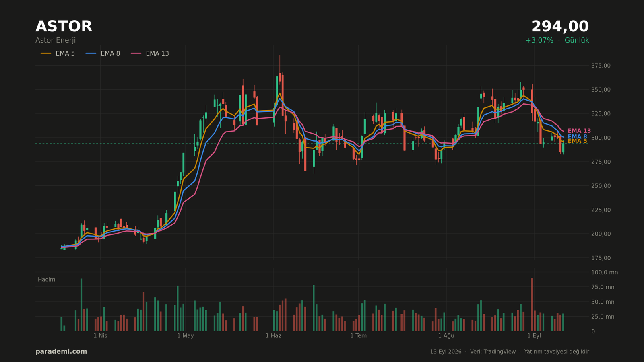Image resolution: width=644 pixels, height=362 pixels.
Task: Click the 325,00 price axis label
Action: click(601, 114)
